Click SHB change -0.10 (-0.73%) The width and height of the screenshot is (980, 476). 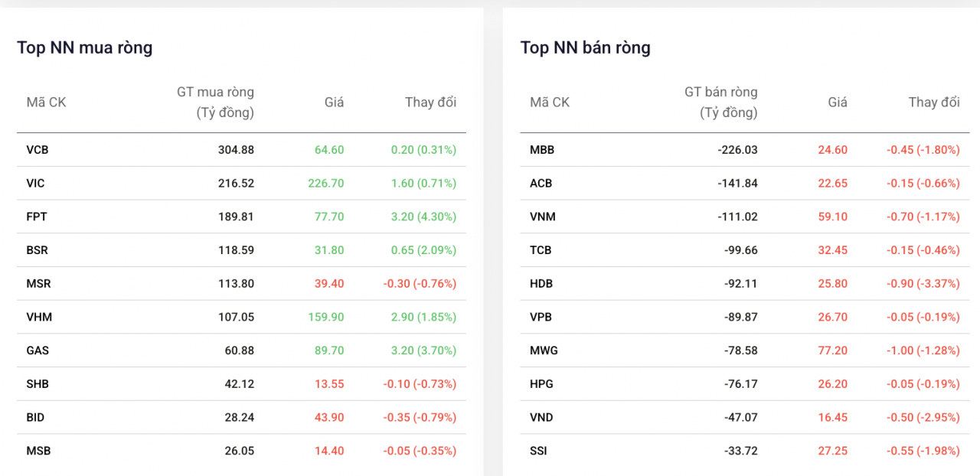click(420, 384)
